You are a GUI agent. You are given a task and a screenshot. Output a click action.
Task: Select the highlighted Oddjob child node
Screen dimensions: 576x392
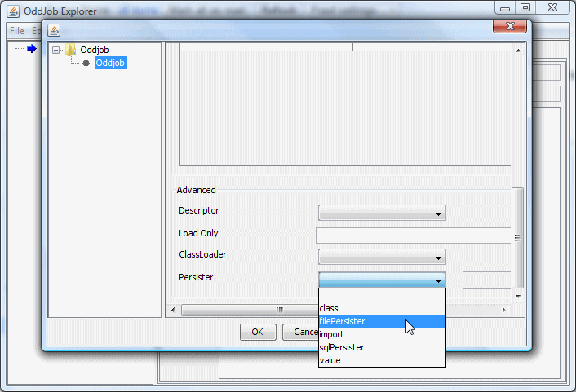110,64
